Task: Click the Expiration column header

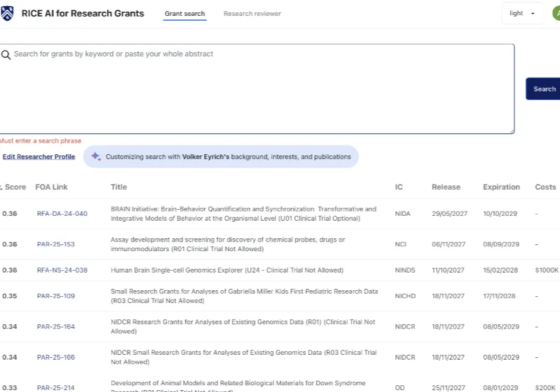Action: pyautogui.click(x=501, y=187)
